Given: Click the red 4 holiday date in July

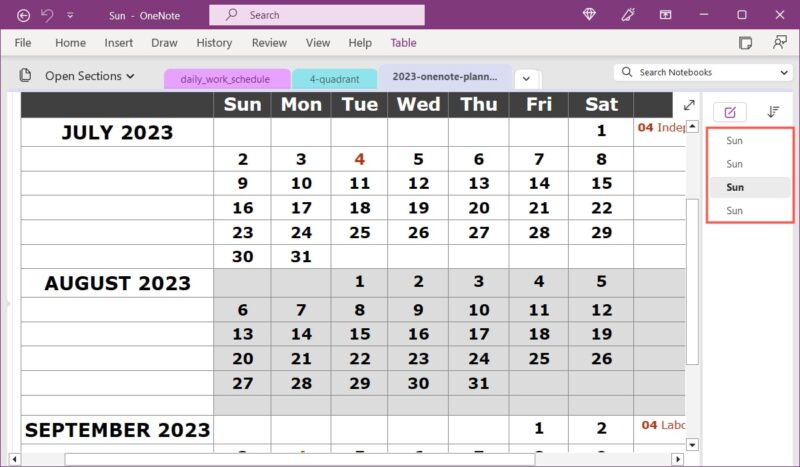Looking at the screenshot, I should click(x=360, y=159).
